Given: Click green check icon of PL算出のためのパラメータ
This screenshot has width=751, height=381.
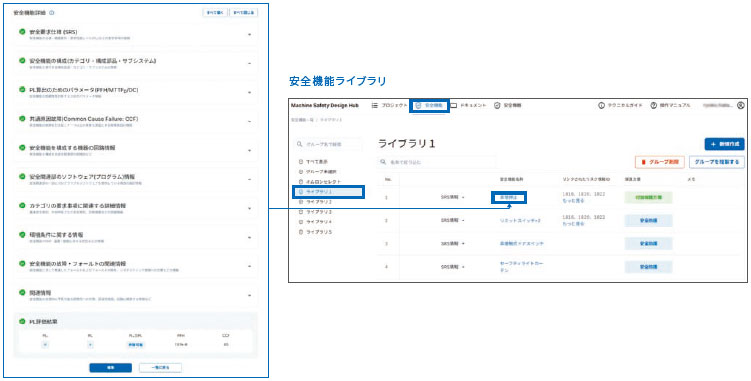Looking at the screenshot, I should (x=22, y=90).
